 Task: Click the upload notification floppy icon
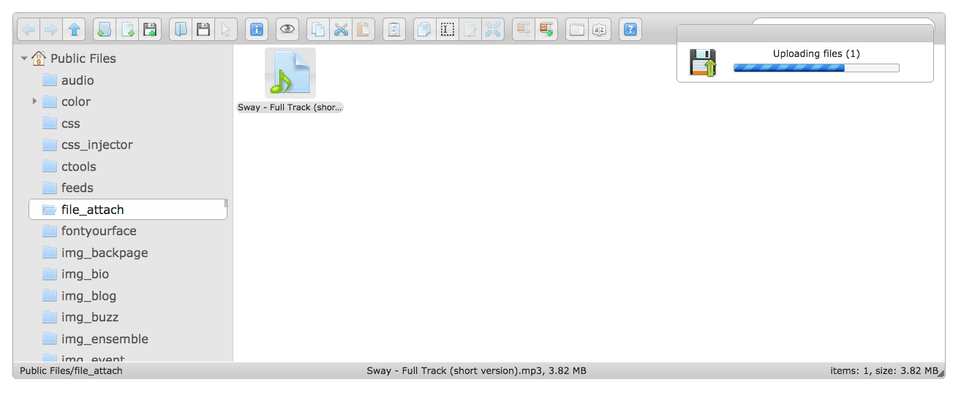[703, 63]
